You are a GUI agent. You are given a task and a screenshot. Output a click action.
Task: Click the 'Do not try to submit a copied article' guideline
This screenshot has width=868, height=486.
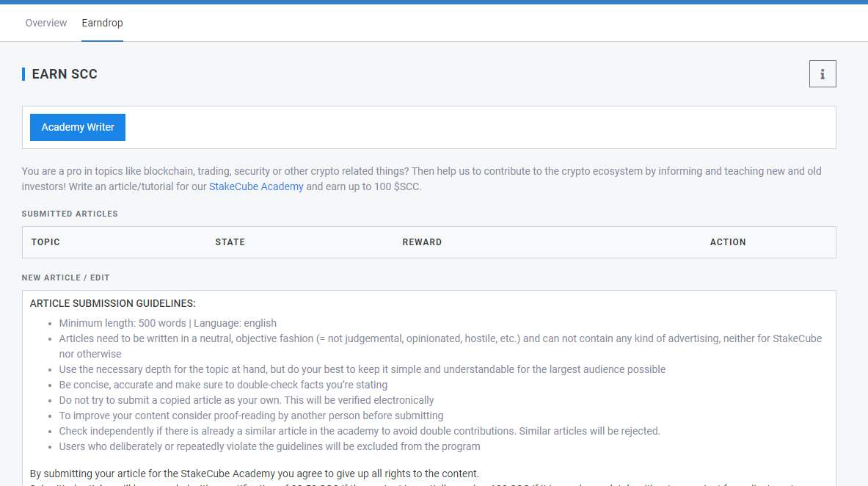pos(247,400)
